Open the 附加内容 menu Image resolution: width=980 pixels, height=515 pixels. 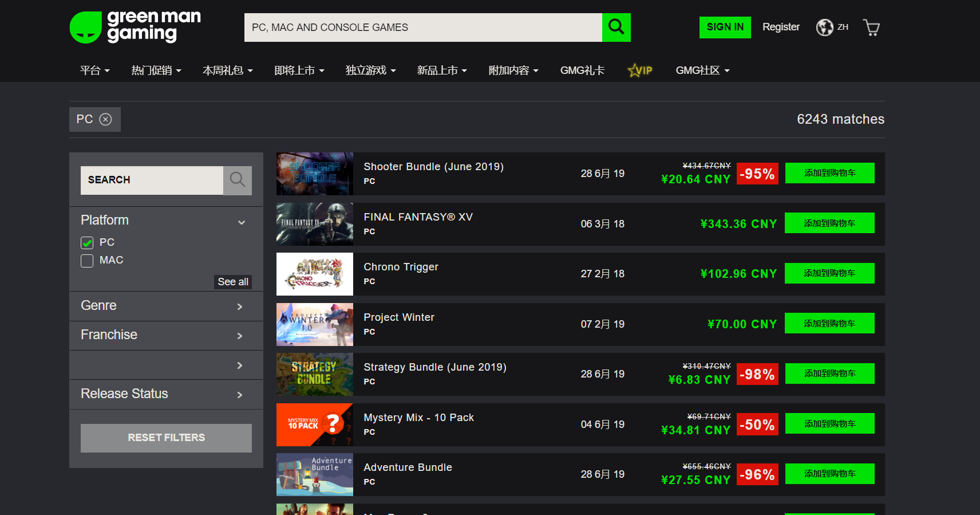pyautogui.click(x=513, y=70)
